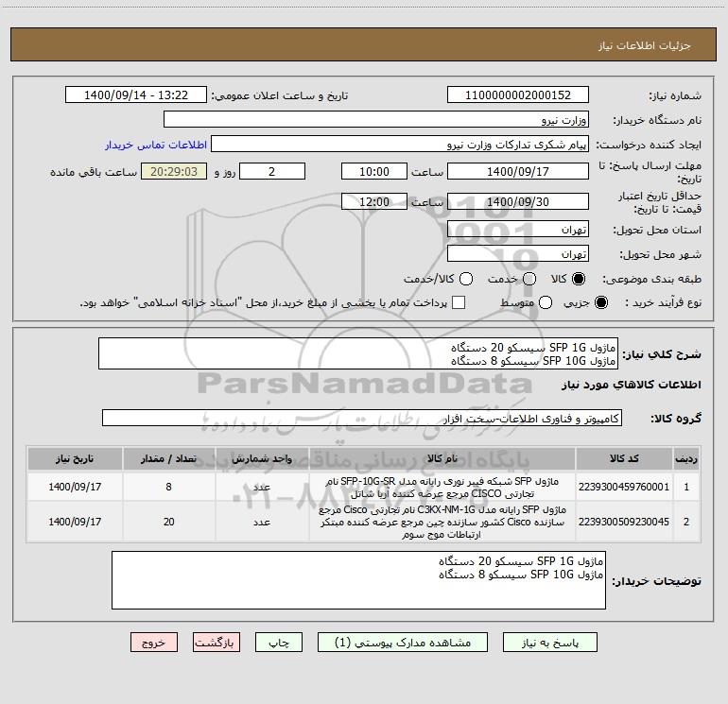
Task: Click the 1400/09/17 need date in row 1
Action: click(x=75, y=487)
